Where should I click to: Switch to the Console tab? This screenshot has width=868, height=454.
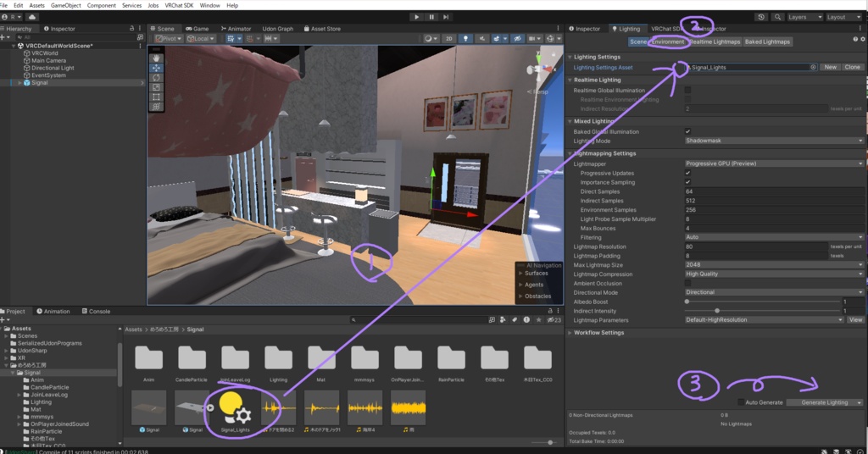96,312
